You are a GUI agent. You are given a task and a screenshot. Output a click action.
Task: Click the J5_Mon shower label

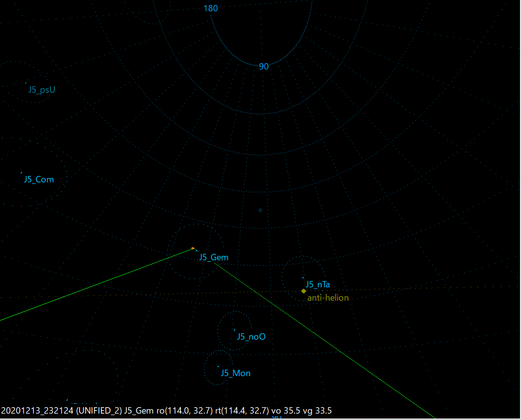pyautogui.click(x=235, y=373)
